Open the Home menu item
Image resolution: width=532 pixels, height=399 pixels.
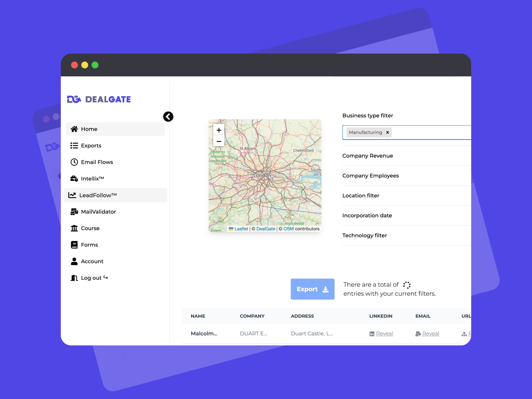pyautogui.click(x=116, y=129)
